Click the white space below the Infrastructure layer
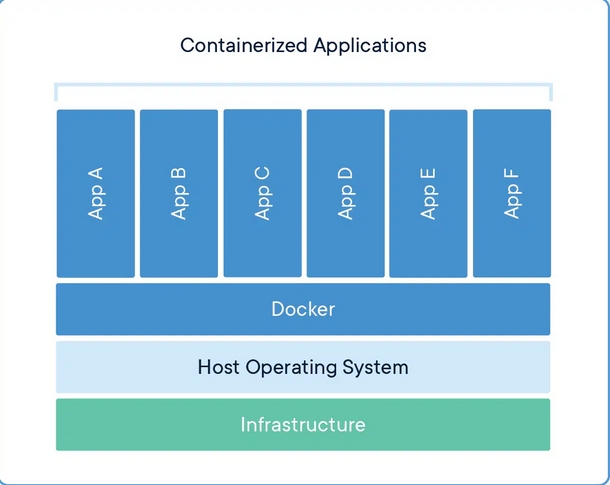610x485 pixels. pyautogui.click(x=303, y=465)
